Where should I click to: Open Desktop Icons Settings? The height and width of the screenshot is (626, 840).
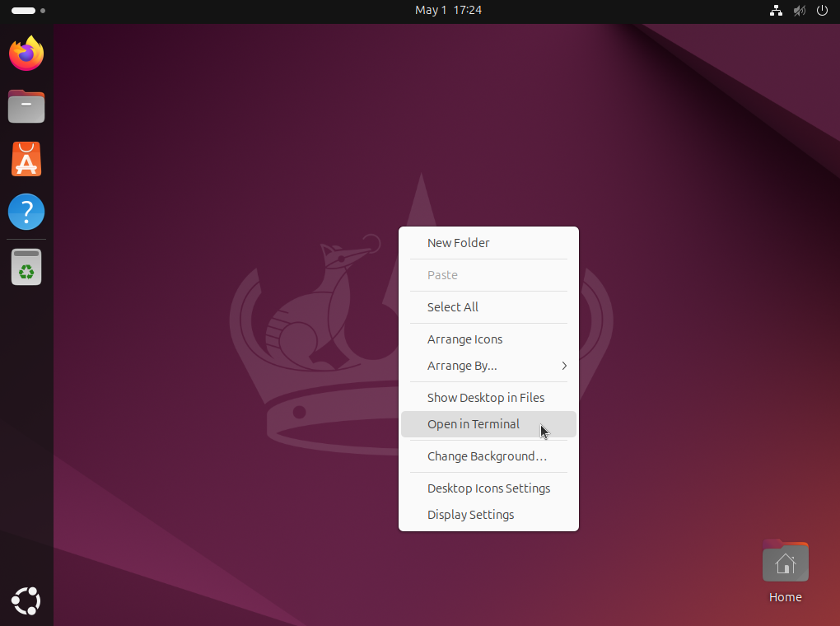tap(488, 488)
